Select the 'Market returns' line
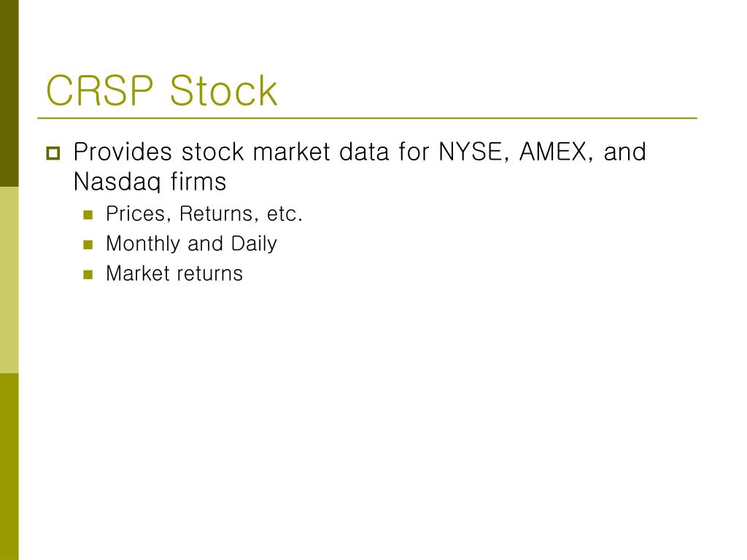This screenshot has width=747, height=560. point(174,274)
